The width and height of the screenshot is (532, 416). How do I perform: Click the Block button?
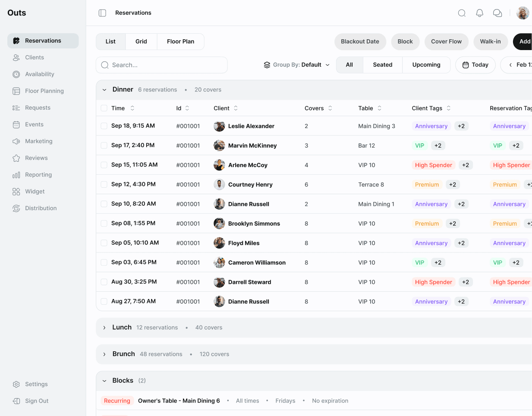coord(405,41)
